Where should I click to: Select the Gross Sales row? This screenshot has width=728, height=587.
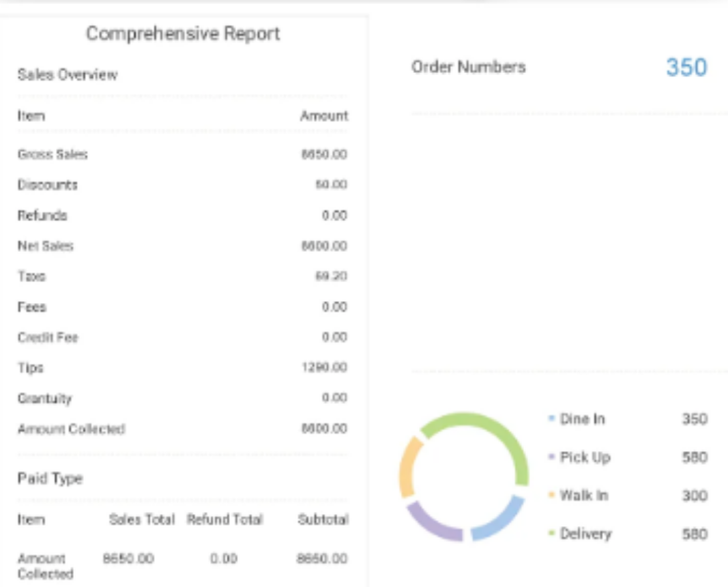point(182,154)
